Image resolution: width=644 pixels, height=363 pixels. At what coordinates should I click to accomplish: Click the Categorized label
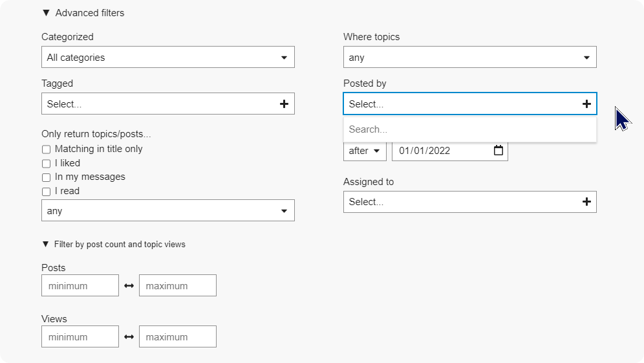coord(67,37)
